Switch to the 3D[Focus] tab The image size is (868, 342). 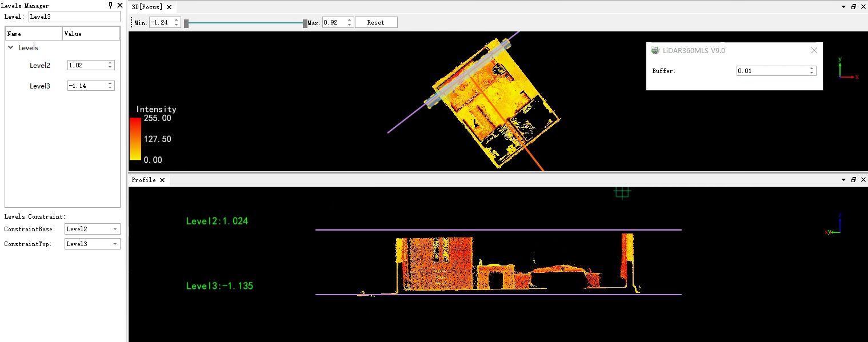point(147,7)
